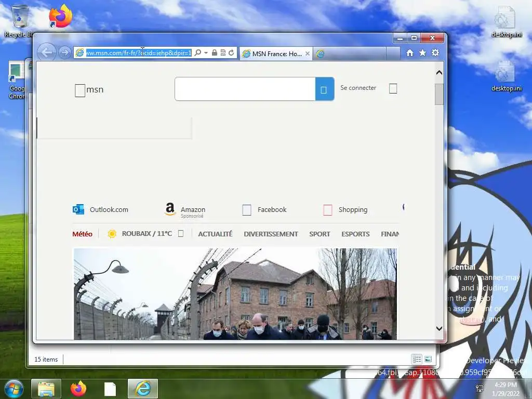Open the favorites star menu
Viewport: 532px width, 399px height.
[x=422, y=52]
